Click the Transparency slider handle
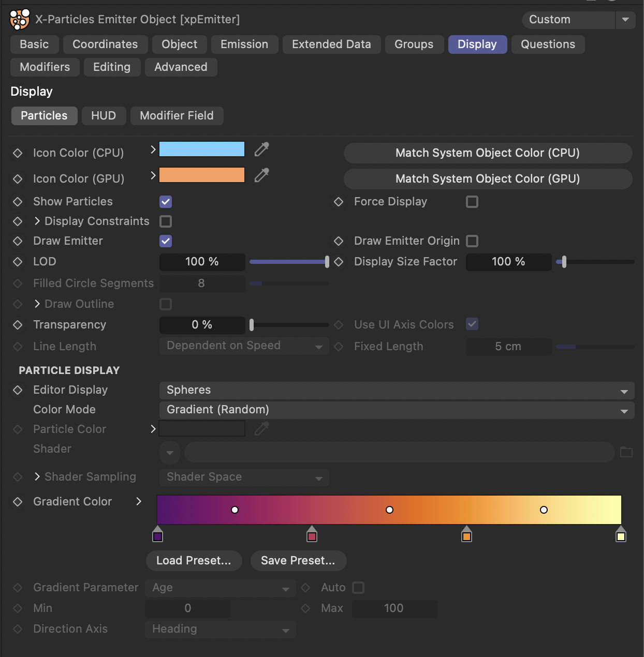The width and height of the screenshot is (644, 657). tap(252, 325)
